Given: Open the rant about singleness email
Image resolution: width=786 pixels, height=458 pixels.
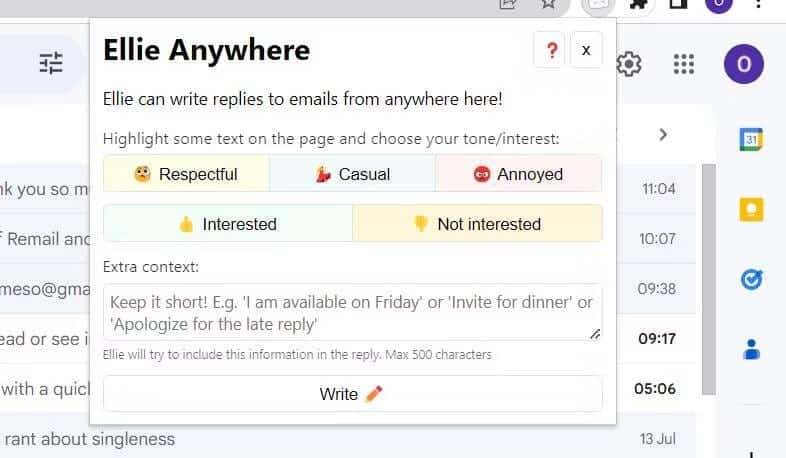Looking at the screenshot, I should [x=90, y=439].
